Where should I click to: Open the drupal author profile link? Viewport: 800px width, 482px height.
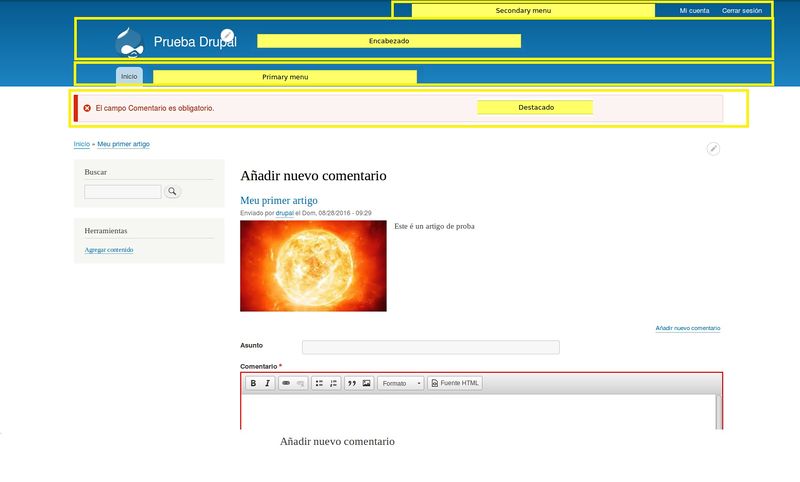coord(285,213)
